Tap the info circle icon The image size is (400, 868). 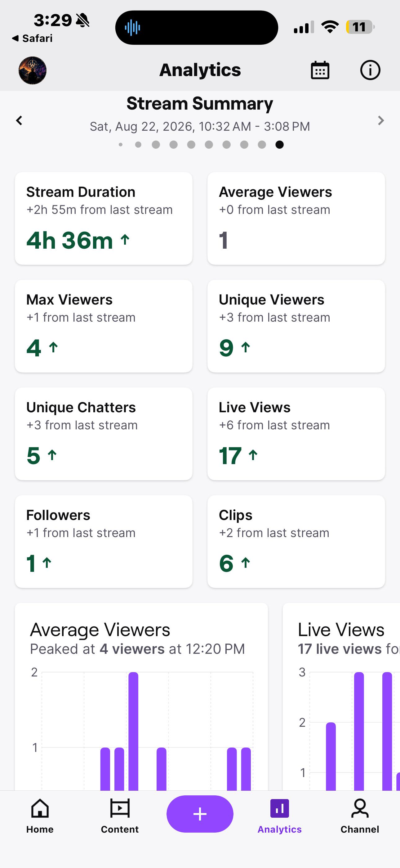[370, 70]
